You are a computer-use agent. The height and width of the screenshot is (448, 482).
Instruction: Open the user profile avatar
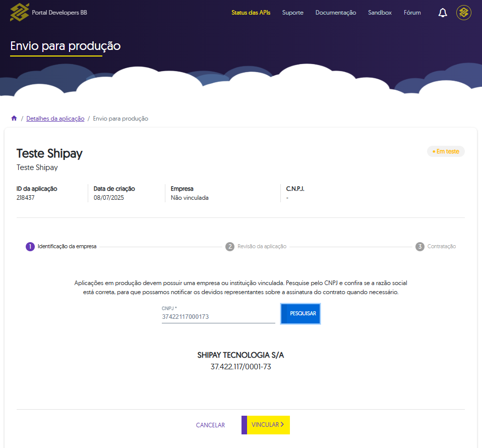click(463, 13)
